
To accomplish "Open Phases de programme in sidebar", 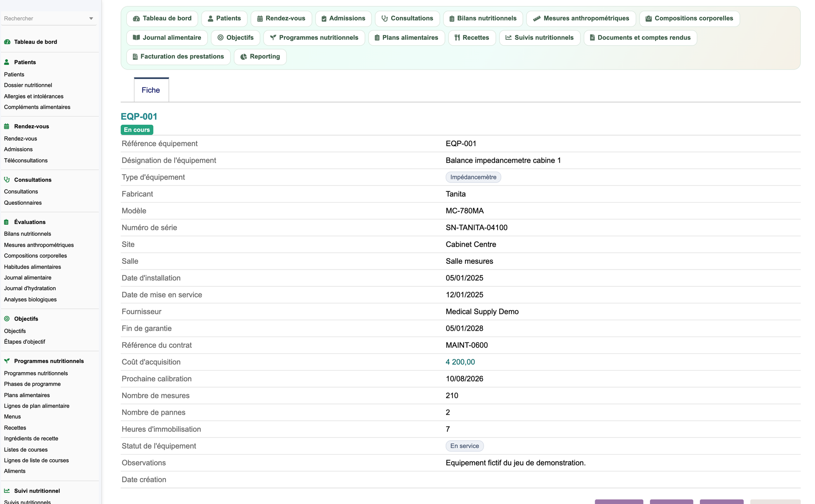I will [x=32, y=384].
